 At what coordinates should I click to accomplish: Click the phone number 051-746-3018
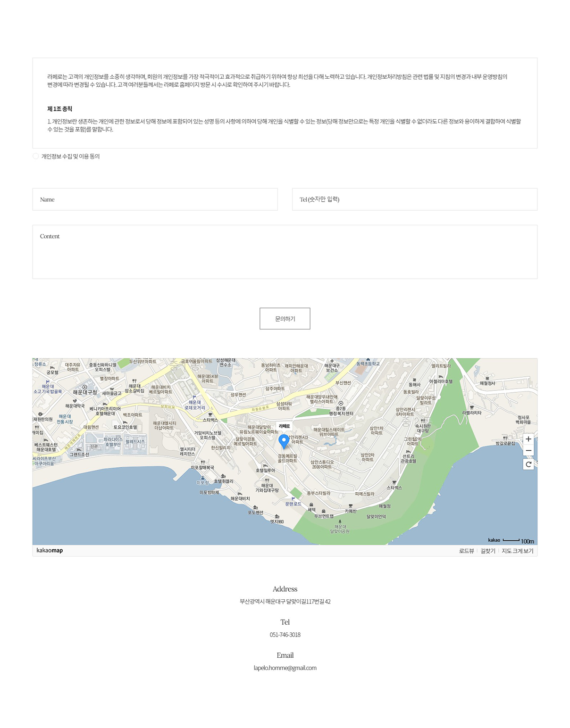[285, 635]
